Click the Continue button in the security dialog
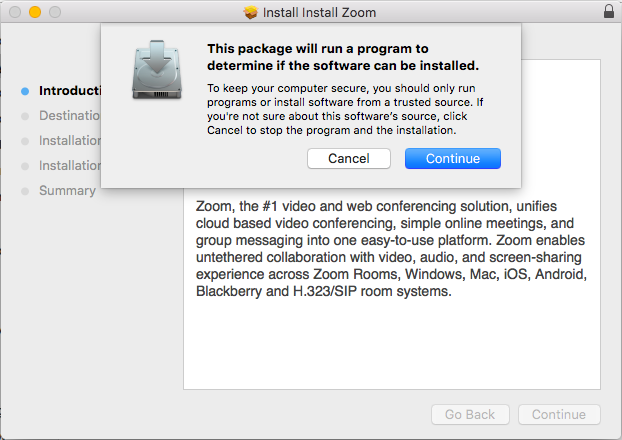622x440 pixels. click(x=453, y=159)
